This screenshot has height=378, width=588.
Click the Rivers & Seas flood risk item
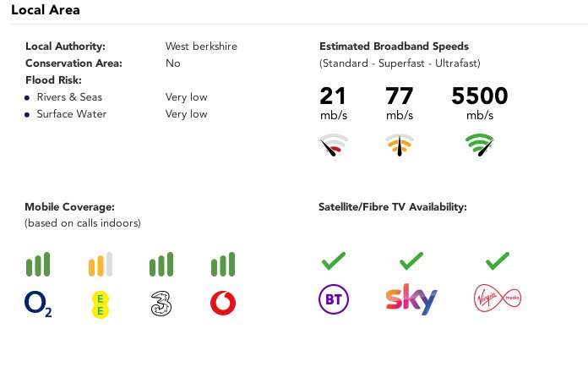tap(69, 97)
